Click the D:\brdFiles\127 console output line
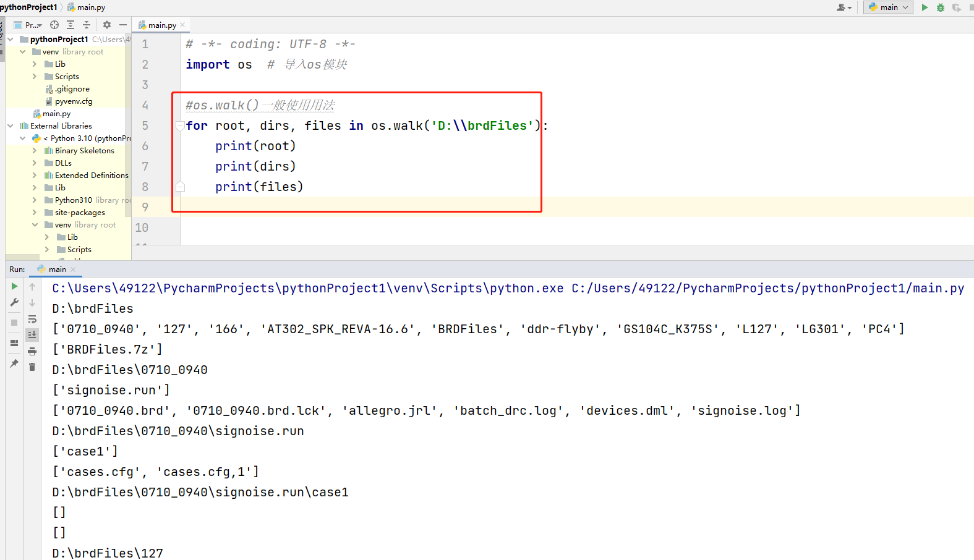The width and height of the screenshot is (974, 560). pos(108,553)
